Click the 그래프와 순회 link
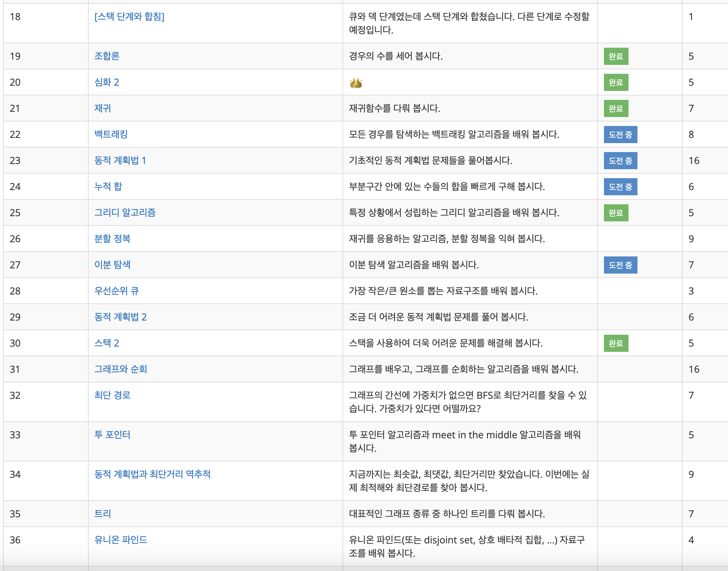728x571 pixels. click(121, 369)
